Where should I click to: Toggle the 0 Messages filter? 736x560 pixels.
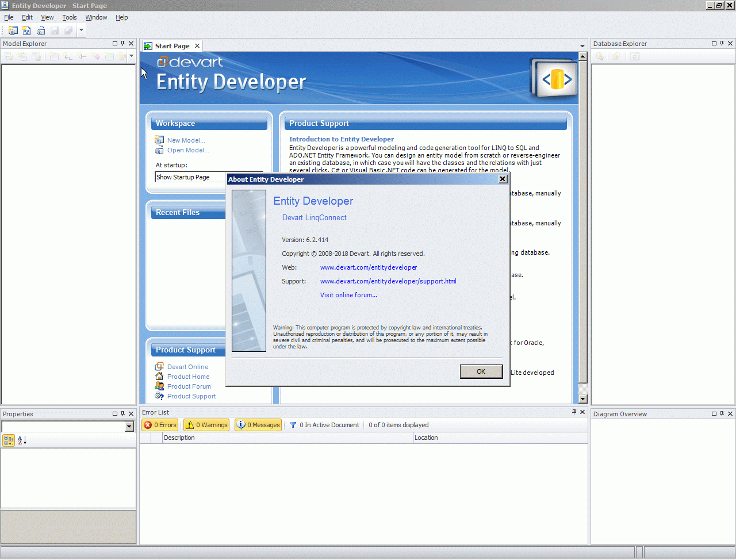pyautogui.click(x=258, y=425)
